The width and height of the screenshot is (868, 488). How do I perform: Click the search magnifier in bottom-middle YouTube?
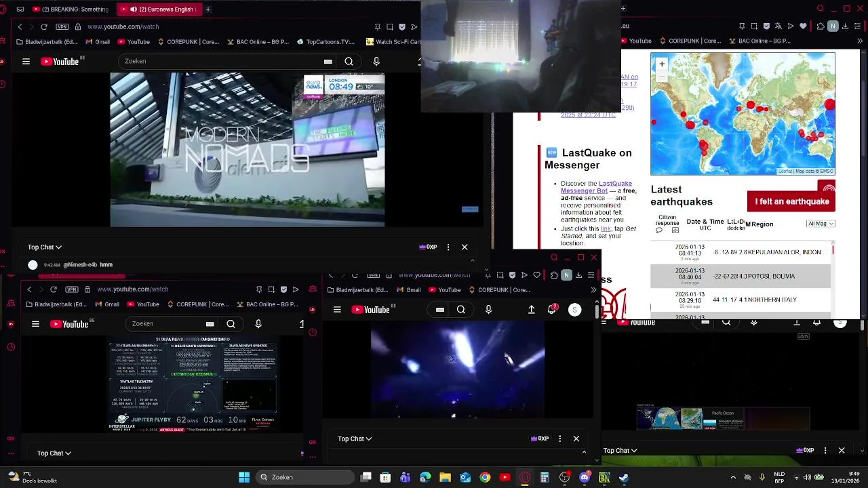tap(461, 310)
